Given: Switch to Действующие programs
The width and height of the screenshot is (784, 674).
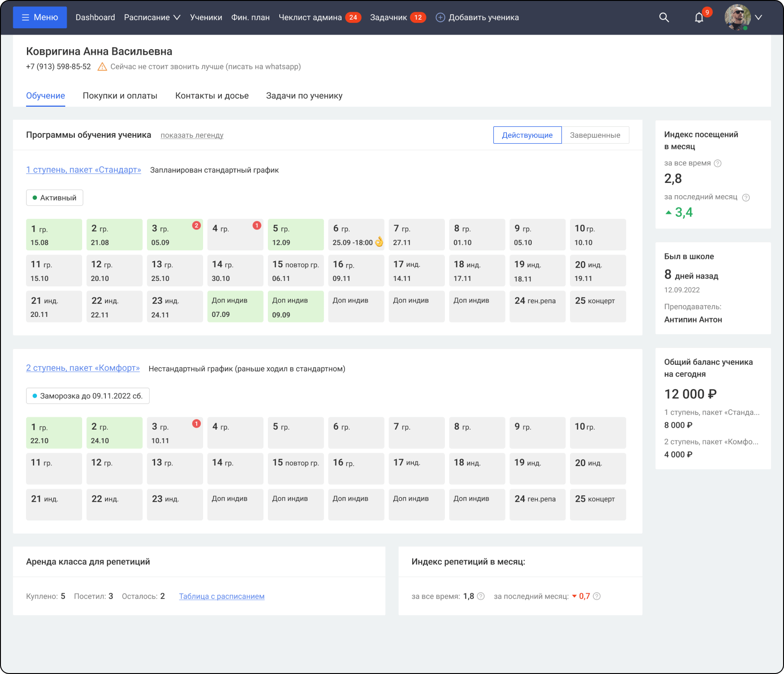Looking at the screenshot, I should click(527, 135).
